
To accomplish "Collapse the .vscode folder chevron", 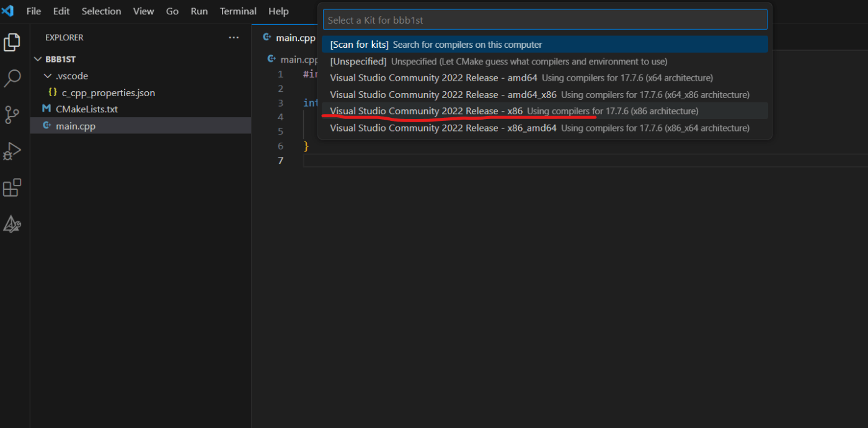I will pos(48,76).
